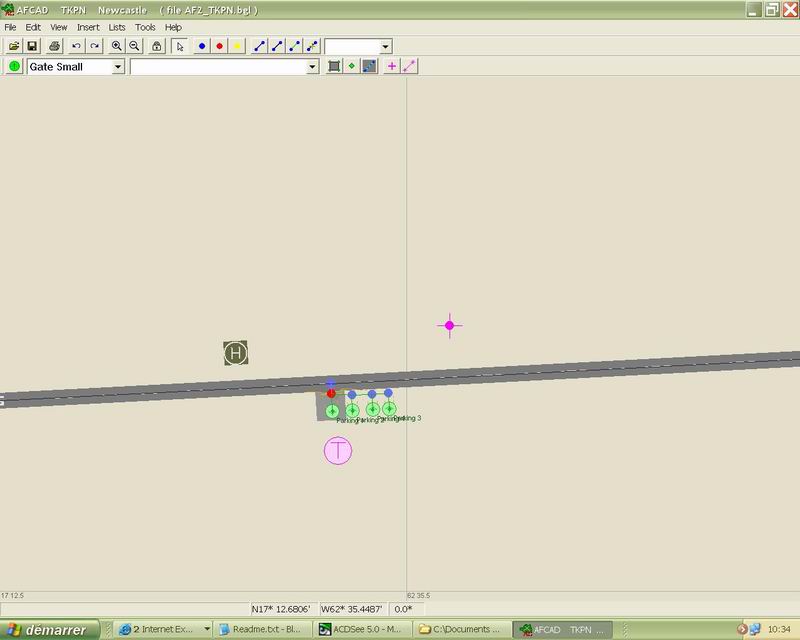Toggle the padlock lock button
Screen dimensions: 800x640
(157, 46)
